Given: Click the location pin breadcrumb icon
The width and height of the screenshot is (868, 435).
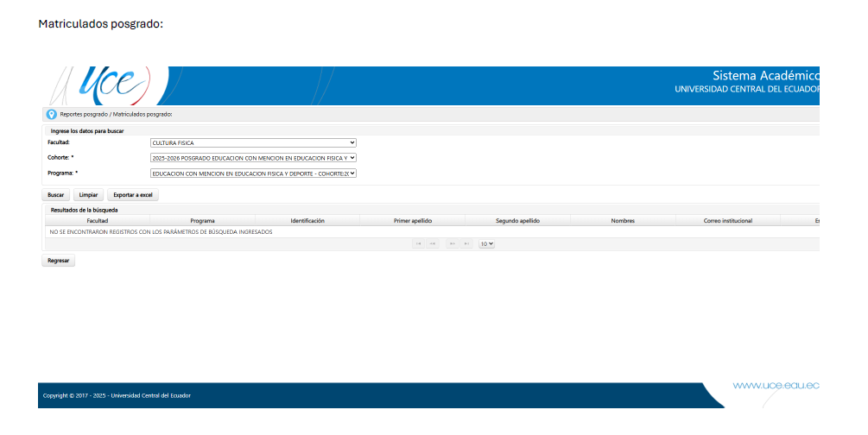Looking at the screenshot, I should [51, 114].
